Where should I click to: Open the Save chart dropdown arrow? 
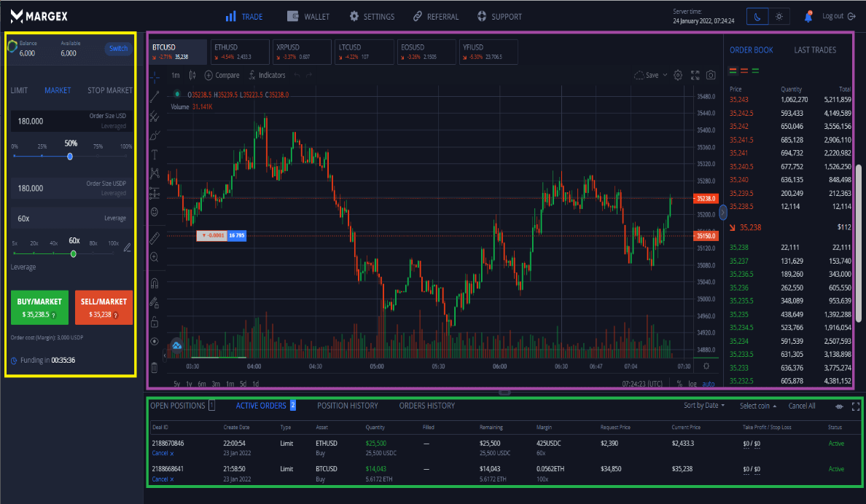[x=665, y=75]
